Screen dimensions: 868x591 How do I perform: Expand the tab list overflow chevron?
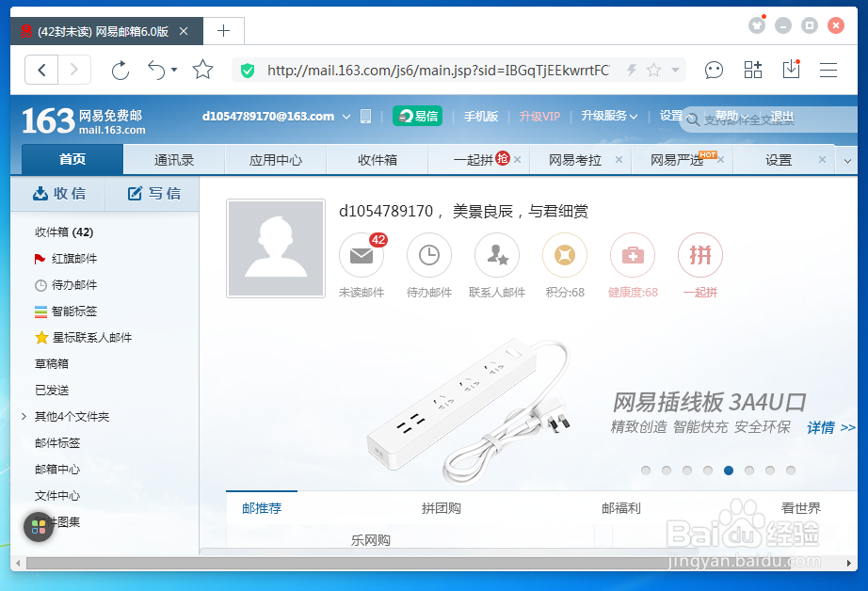coord(847,161)
